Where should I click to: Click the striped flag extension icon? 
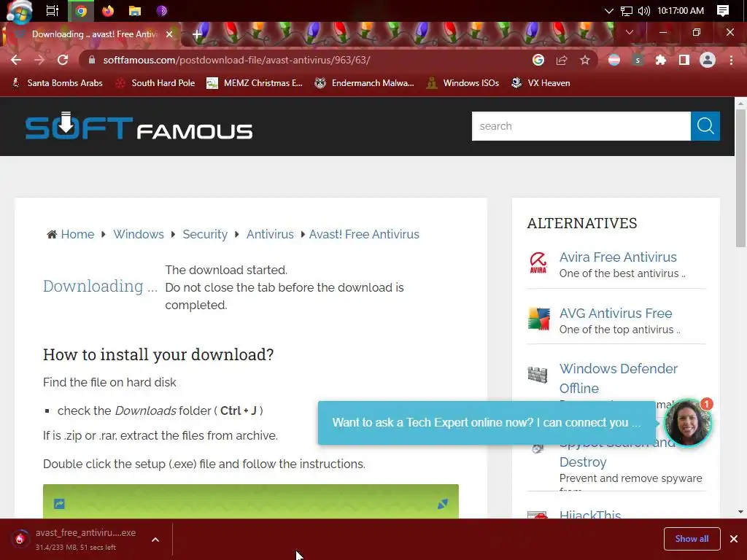point(614,60)
